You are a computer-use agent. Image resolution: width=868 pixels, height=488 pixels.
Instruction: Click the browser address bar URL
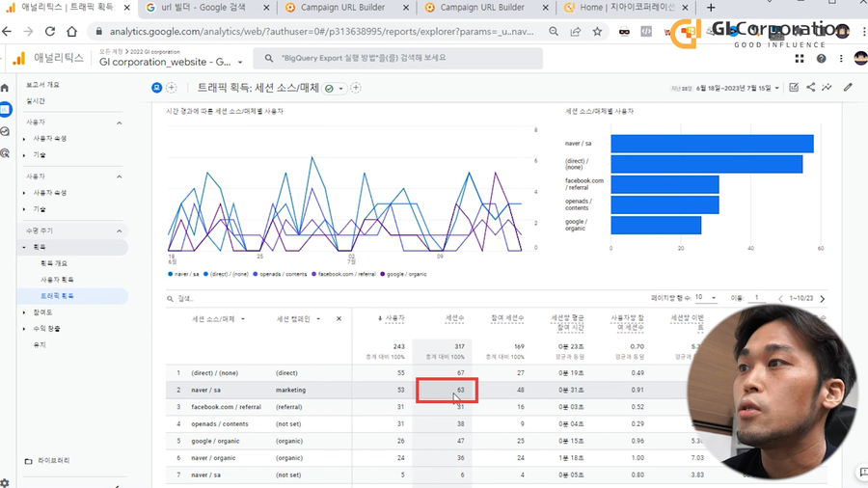tap(321, 32)
